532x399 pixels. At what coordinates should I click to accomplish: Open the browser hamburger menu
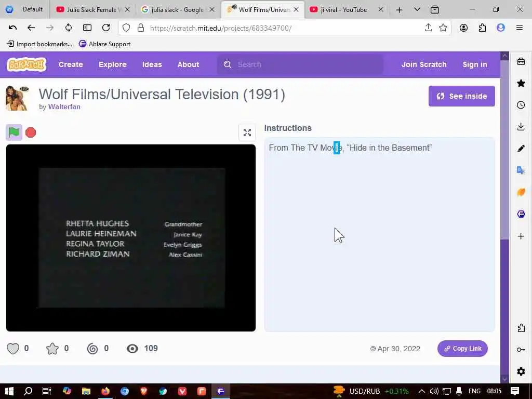pyautogui.click(x=520, y=28)
